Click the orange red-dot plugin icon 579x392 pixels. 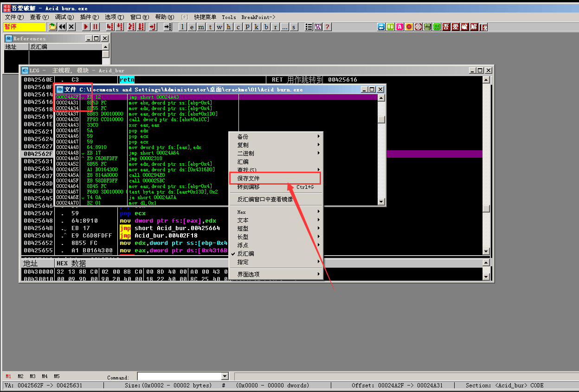pyautogui.click(x=409, y=27)
